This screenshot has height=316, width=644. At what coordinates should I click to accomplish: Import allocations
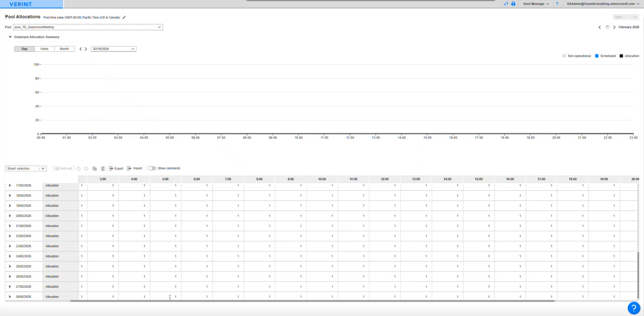pyautogui.click(x=134, y=169)
